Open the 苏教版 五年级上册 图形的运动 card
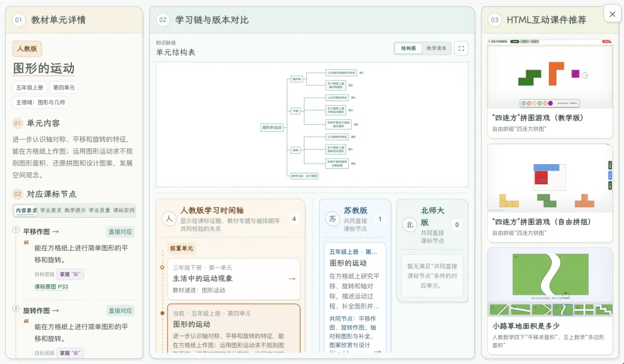This screenshot has height=364, width=624. [x=355, y=298]
